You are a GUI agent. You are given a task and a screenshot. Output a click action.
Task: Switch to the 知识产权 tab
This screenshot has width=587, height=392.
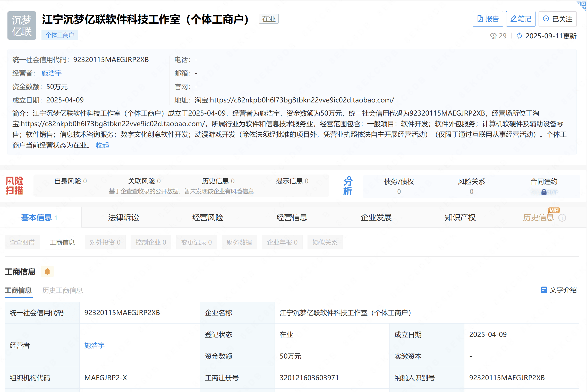coord(460,217)
